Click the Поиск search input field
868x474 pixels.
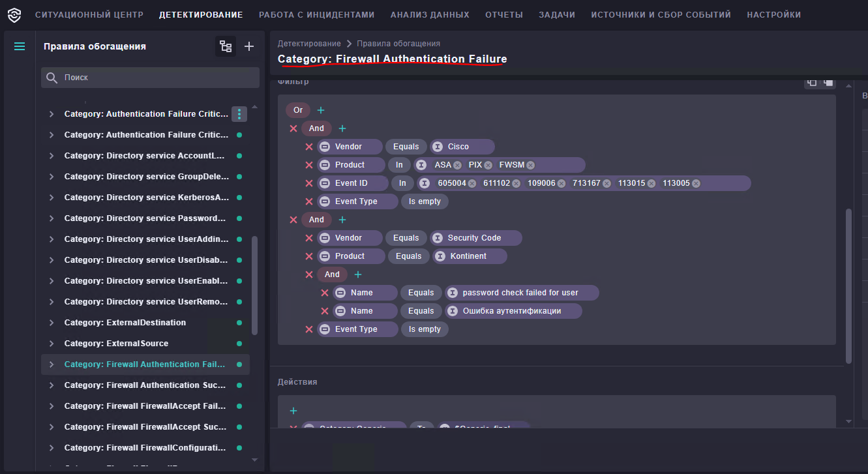150,78
